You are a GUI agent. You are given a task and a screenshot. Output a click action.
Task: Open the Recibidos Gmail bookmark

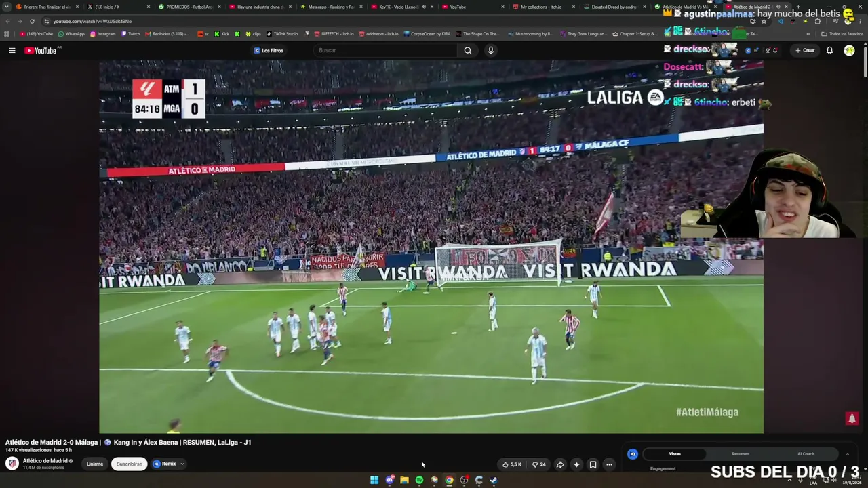click(167, 34)
